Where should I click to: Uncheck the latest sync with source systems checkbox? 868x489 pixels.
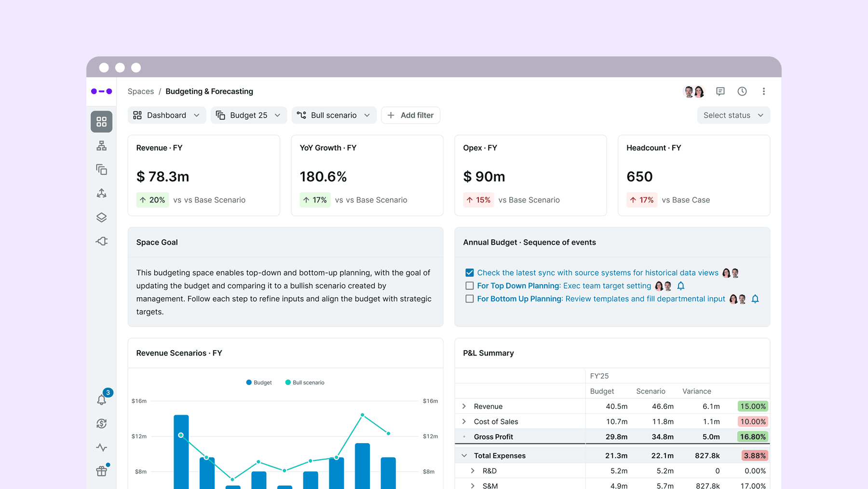coord(469,273)
